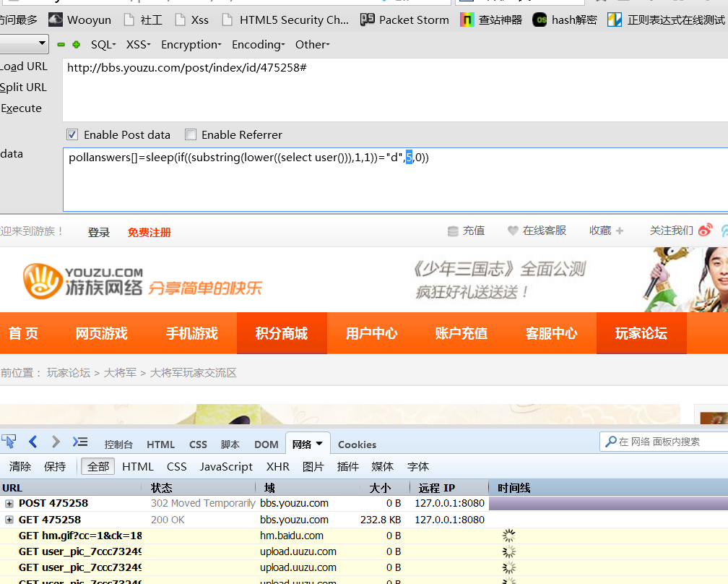The image size is (728, 584).
Task: Click inside the post data textarea
Action: pyautogui.click(x=396, y=179)
